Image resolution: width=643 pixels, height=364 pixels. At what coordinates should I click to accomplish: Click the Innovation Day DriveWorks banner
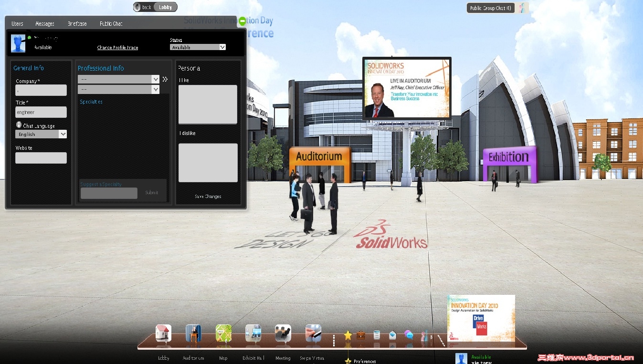click(x=481, y=318)
